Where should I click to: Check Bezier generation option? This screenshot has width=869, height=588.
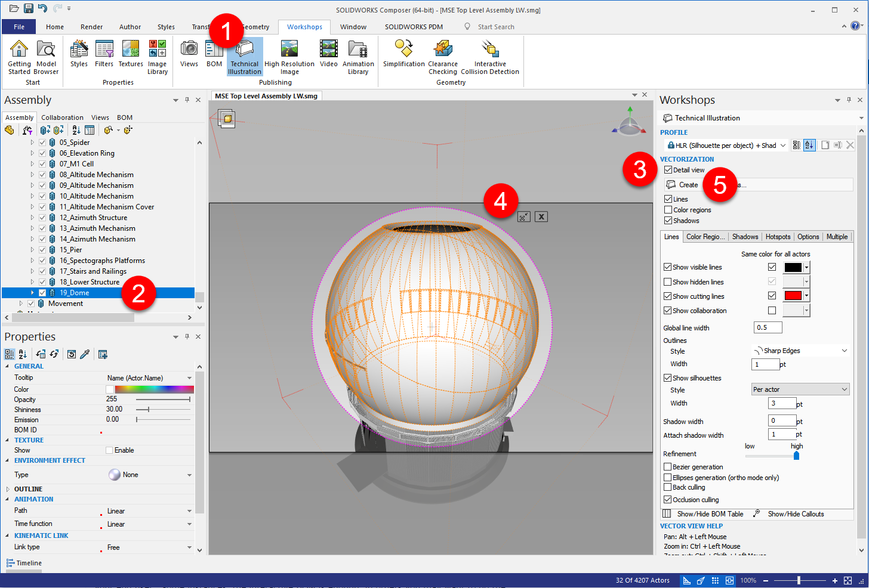click(667, 467)
